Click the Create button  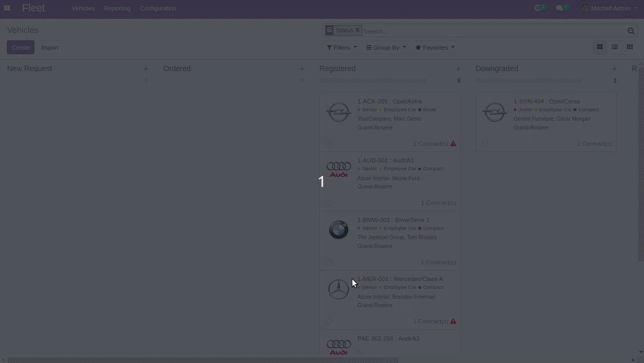point(21,48)
